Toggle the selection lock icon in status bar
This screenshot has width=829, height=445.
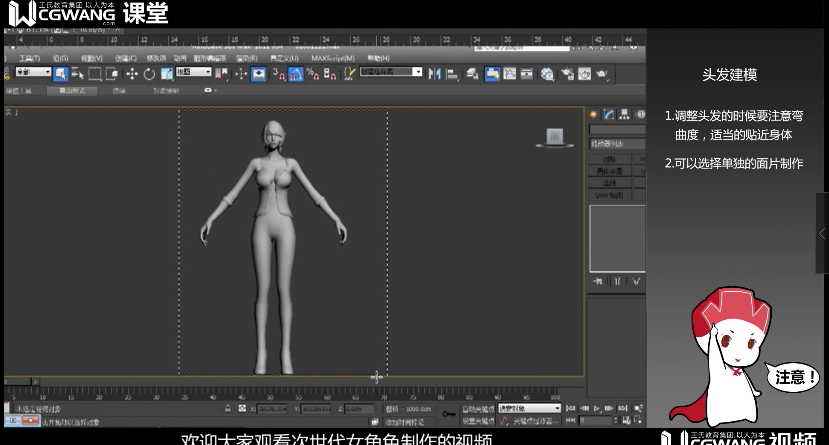(x=228, y=409)
